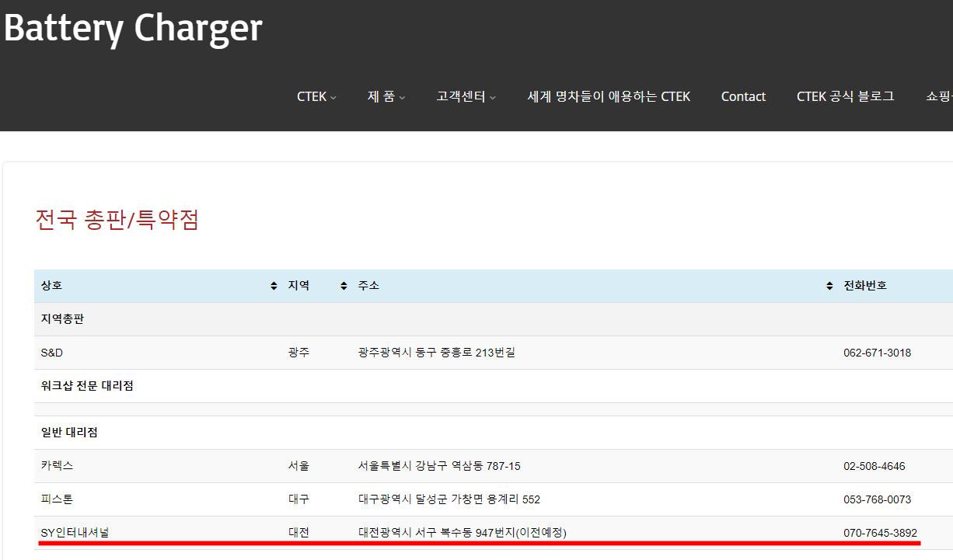Sort table by 주소 column arrows

point(829,286)
